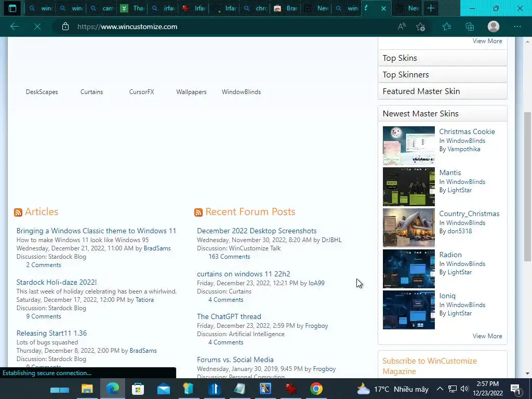Viewport: 532px width, 399px height.
Task: Open the 'Stardock Holi-daze 2022!' article
Action: [57, 282]
